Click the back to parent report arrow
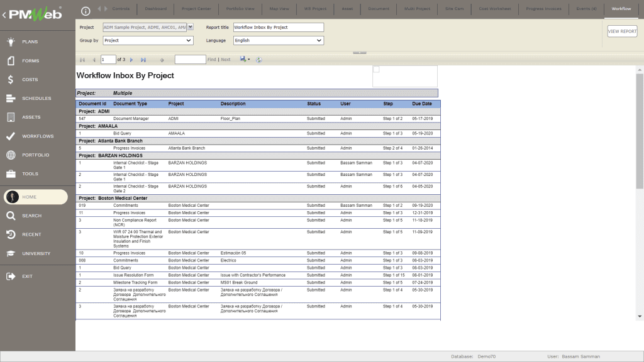Image resolution: width=644 pixels, height=362 pixels. pos(162,60)
